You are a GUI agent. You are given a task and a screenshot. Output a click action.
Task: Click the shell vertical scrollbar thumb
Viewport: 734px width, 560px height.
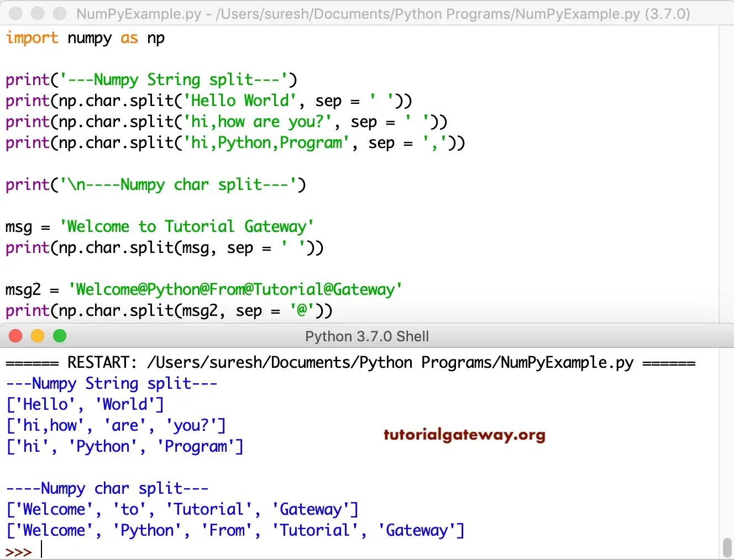click(x=727, y=547)
